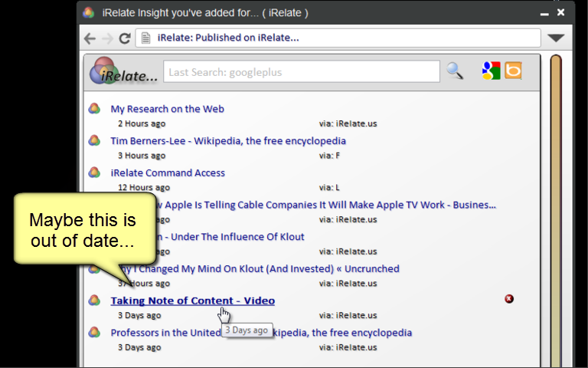Click "via: iRelate.us" under Taking Note entry

(x=348, y=315)
